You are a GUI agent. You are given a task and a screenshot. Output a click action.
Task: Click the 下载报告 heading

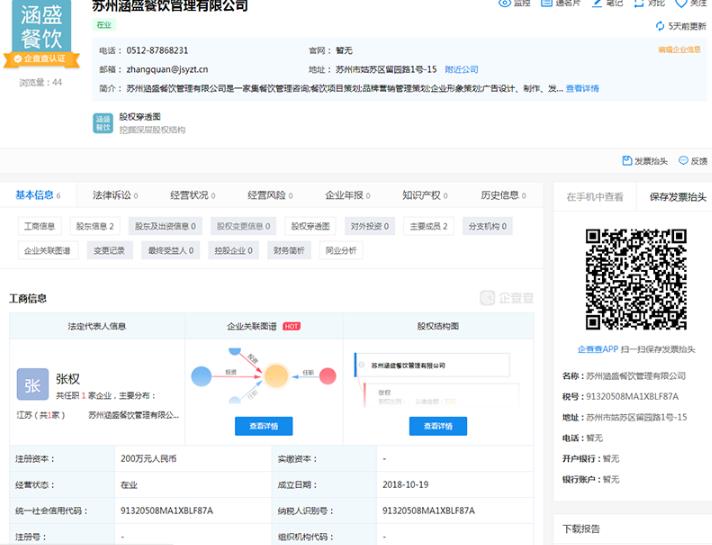coord(581,529)
